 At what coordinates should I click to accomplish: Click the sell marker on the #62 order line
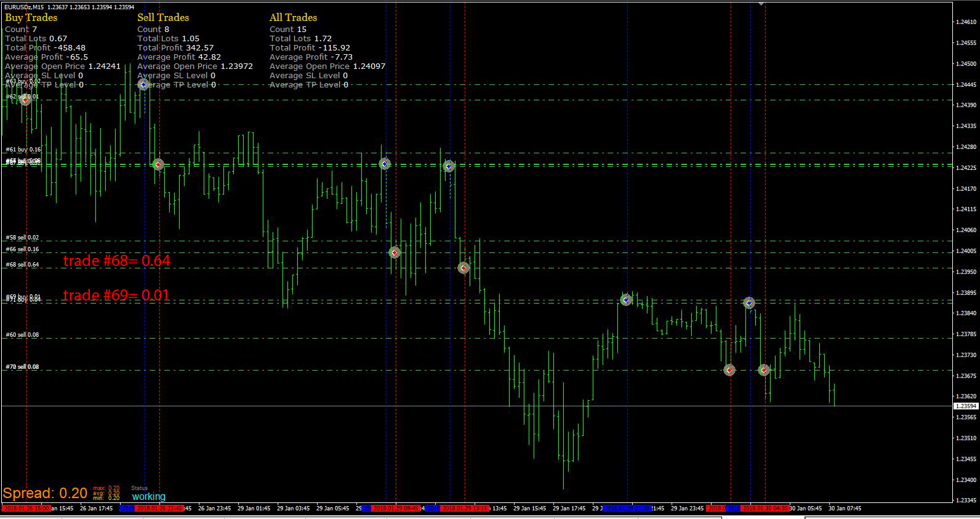coord(25,100)
